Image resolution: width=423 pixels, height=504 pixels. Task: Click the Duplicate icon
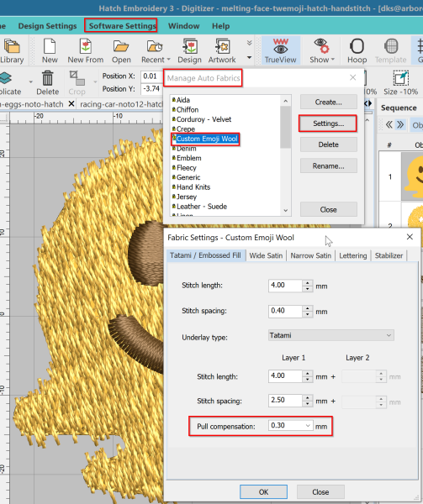point(9,83)
